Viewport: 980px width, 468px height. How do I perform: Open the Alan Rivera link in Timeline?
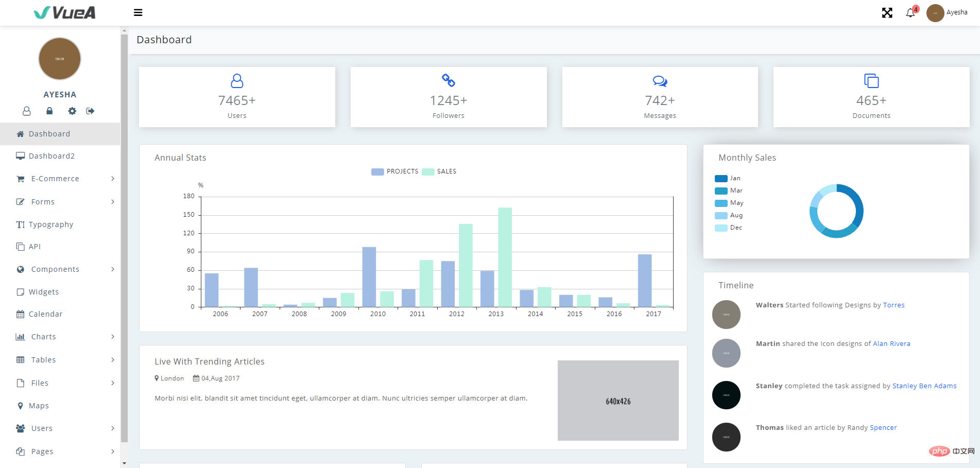pyautogui.click(x=891, y=344)
